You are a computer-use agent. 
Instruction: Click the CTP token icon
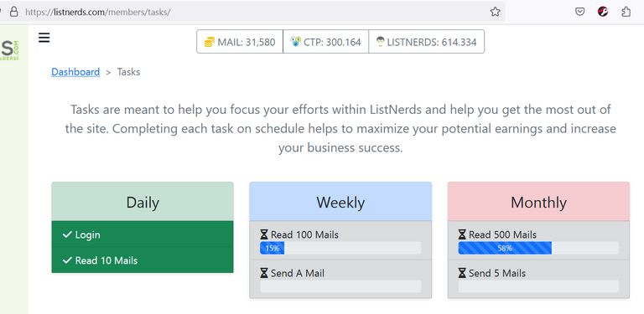295,41
